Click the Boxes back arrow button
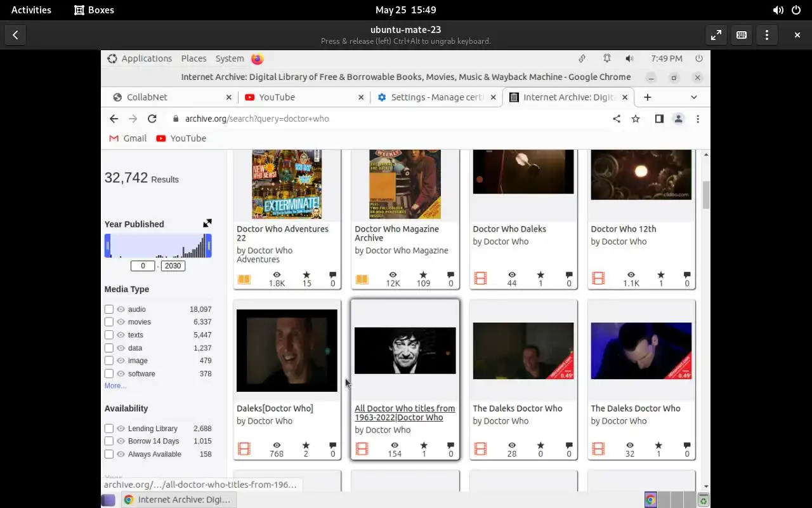812x508 pixels. pyautogui.click(x=15, y=35)
